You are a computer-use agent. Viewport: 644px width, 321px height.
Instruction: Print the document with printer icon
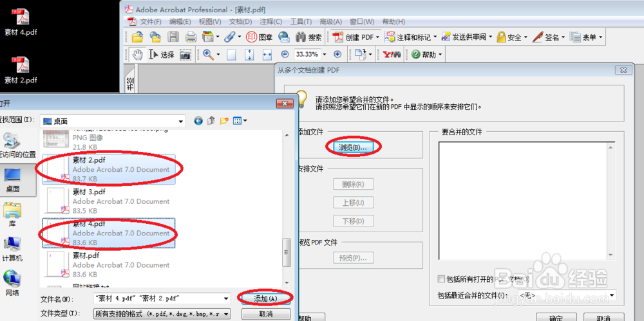(x=191, y=37)
